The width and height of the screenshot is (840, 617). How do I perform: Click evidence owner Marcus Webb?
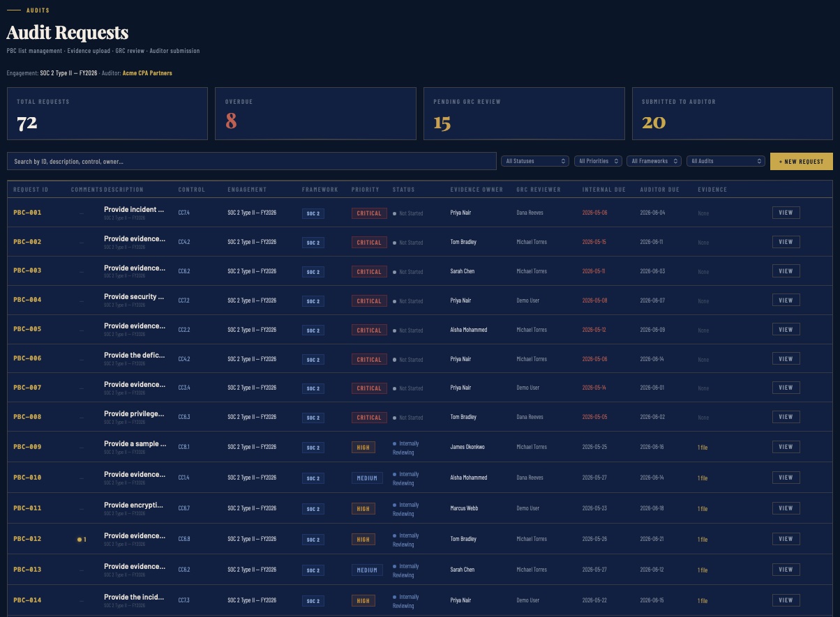[x=465, y=508]
